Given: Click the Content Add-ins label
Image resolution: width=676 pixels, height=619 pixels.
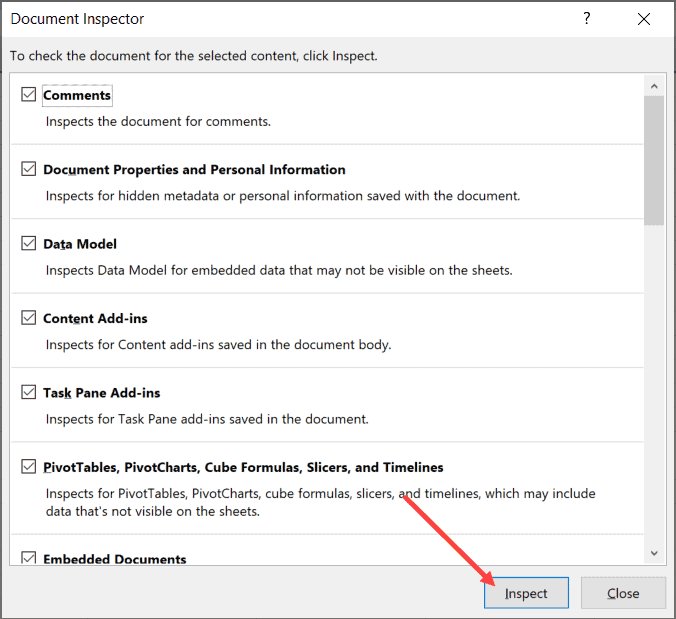Looking at the screenshot, I should coord(95,318).
